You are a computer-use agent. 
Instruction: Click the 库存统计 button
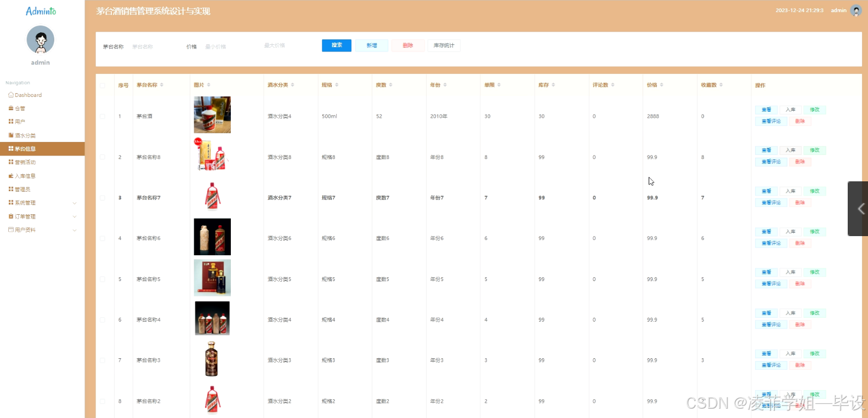(444, 45)
